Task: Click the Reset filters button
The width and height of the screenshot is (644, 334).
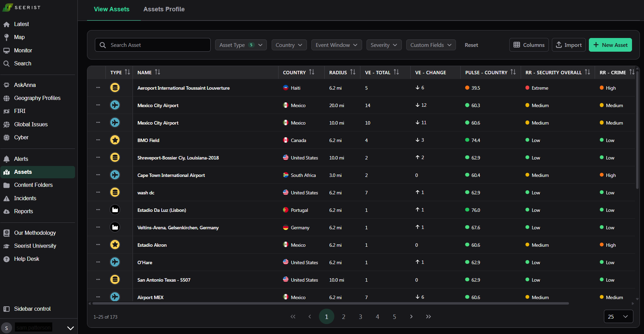Action: 471,45
